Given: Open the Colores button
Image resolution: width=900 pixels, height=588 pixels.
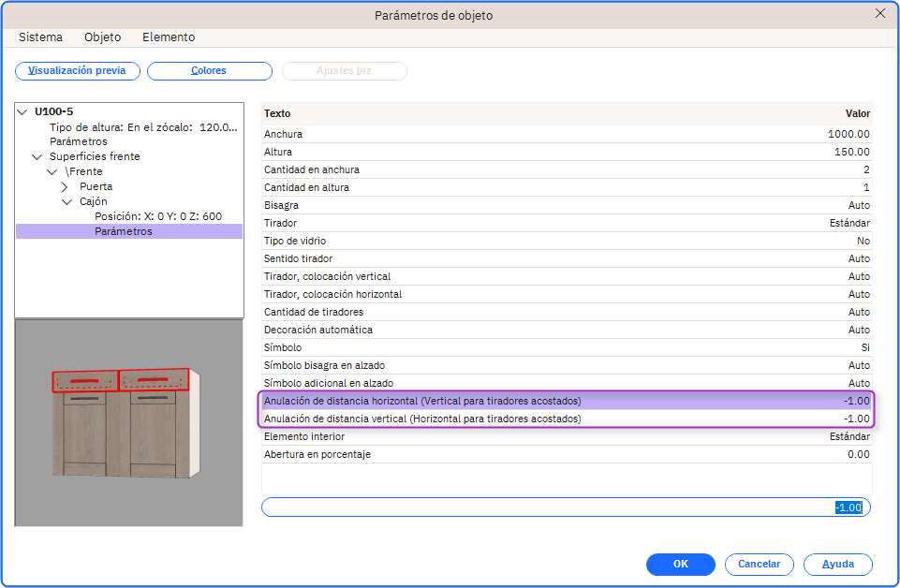Looking at the screenshot, I should (x=210, y=71).
